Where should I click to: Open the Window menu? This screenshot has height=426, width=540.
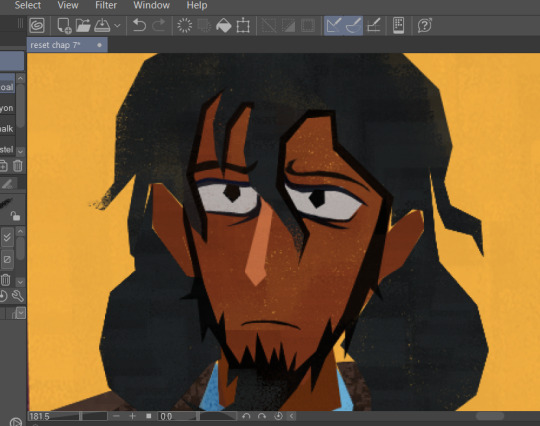152,5
